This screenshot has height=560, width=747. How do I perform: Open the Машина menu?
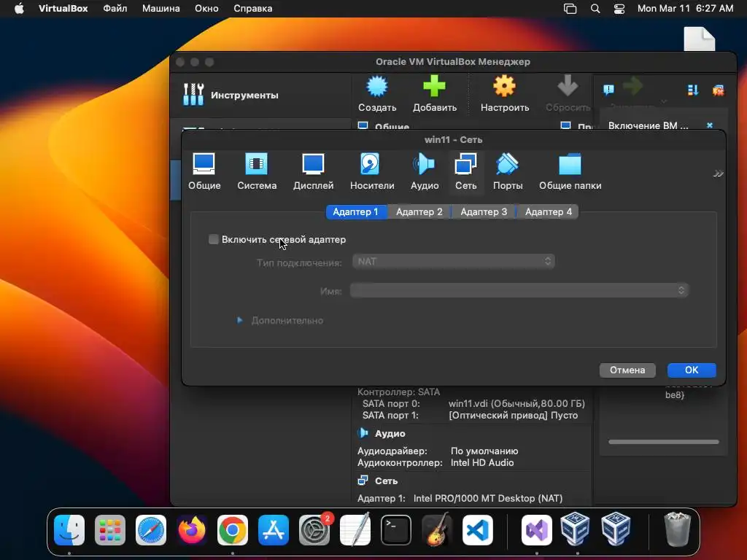pos(161,9)
